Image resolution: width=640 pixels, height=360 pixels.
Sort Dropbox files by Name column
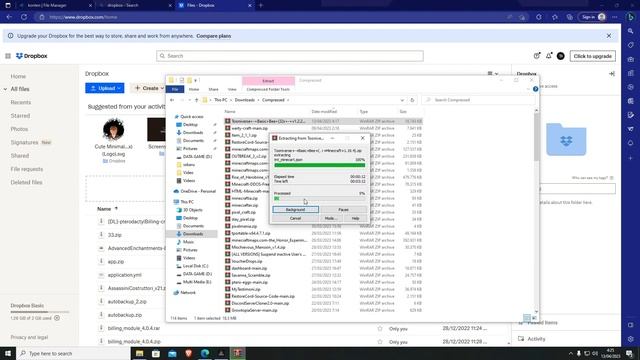tap(107, 209)
